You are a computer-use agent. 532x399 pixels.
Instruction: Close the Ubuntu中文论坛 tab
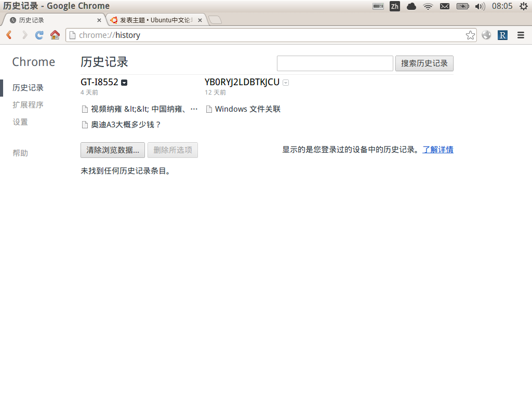point(200,20)
